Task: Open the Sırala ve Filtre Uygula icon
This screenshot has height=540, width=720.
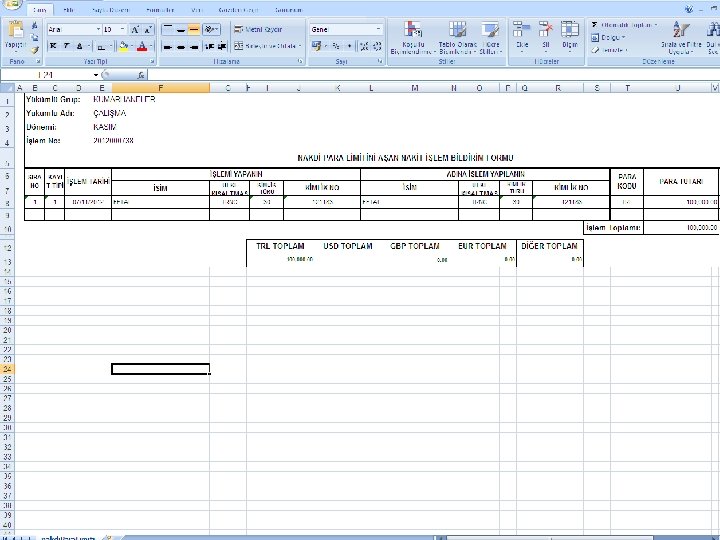Action: click(681, 29)
